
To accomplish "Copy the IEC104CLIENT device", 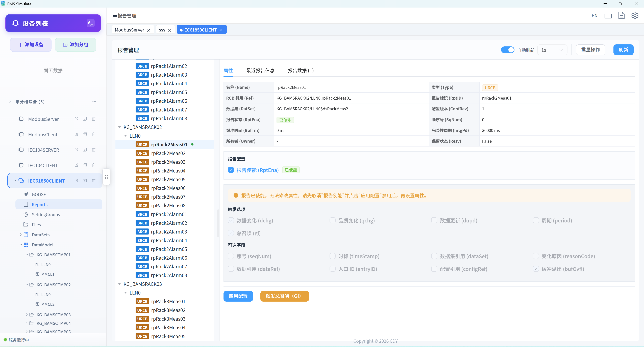I will coord(85,165).
